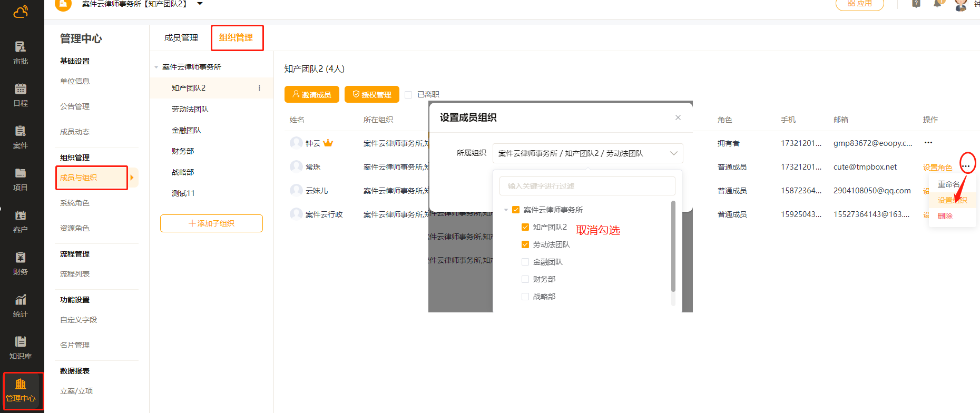Click the keyword filter input field

pos(587,186)
